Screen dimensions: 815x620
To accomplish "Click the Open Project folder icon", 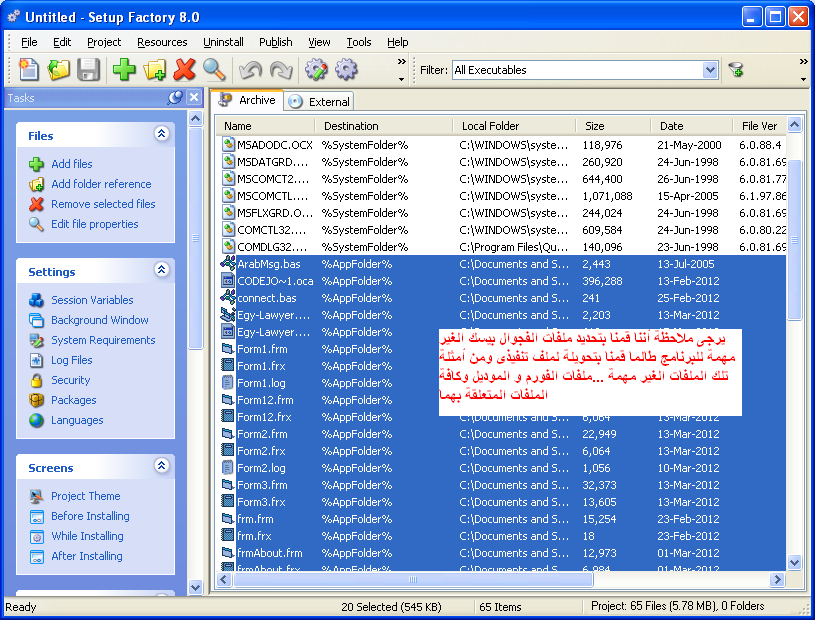I will click(59, 69).
